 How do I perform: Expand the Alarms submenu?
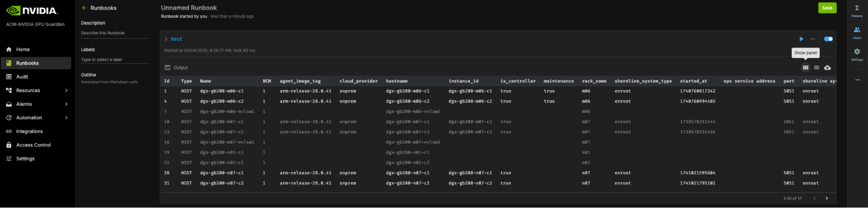(x=66, y=104)
